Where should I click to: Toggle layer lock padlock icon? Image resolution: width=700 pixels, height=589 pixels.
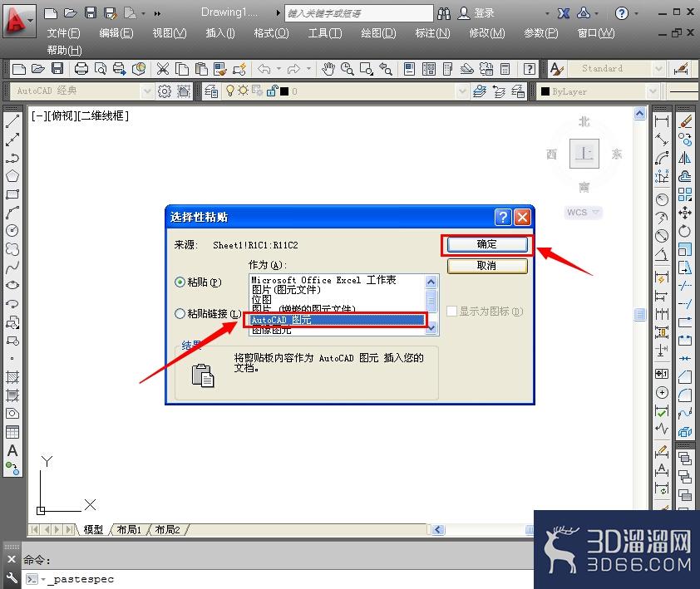point(272,91)
